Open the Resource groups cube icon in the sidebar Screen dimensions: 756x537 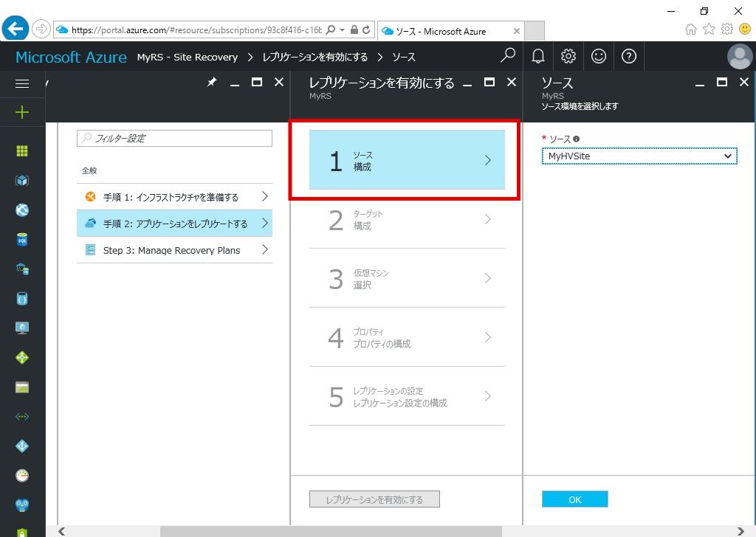click(x=22, y=181)
